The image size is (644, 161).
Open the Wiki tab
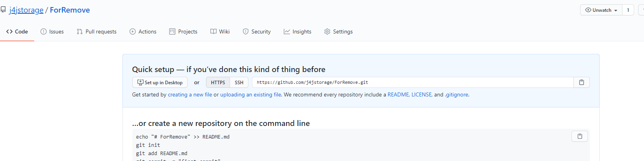220,31
